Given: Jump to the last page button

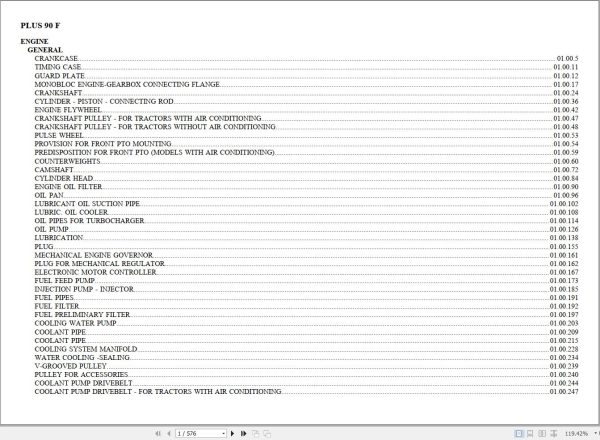Looking at the screenshot, I should tap(243, 433).
